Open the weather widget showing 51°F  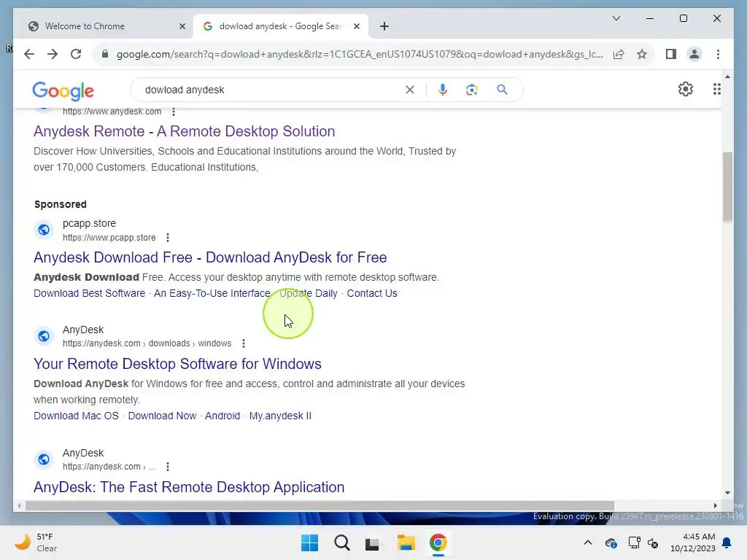point(36,542)
